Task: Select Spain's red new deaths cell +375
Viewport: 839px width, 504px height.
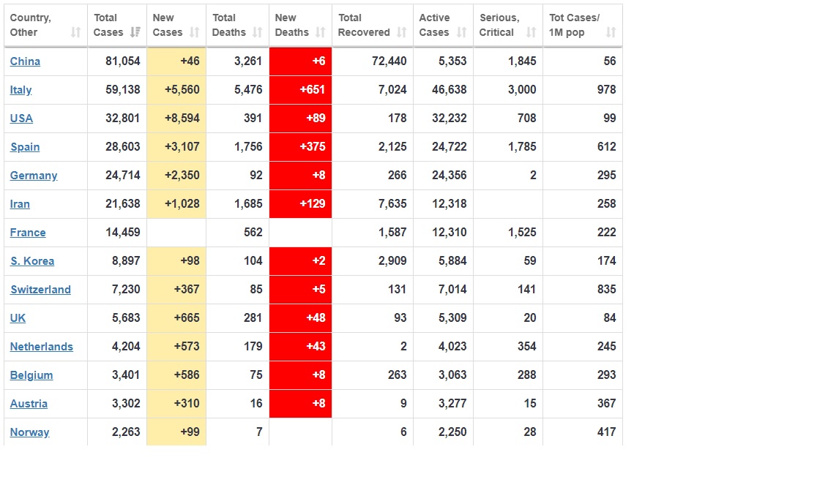Action: point(300,147)
